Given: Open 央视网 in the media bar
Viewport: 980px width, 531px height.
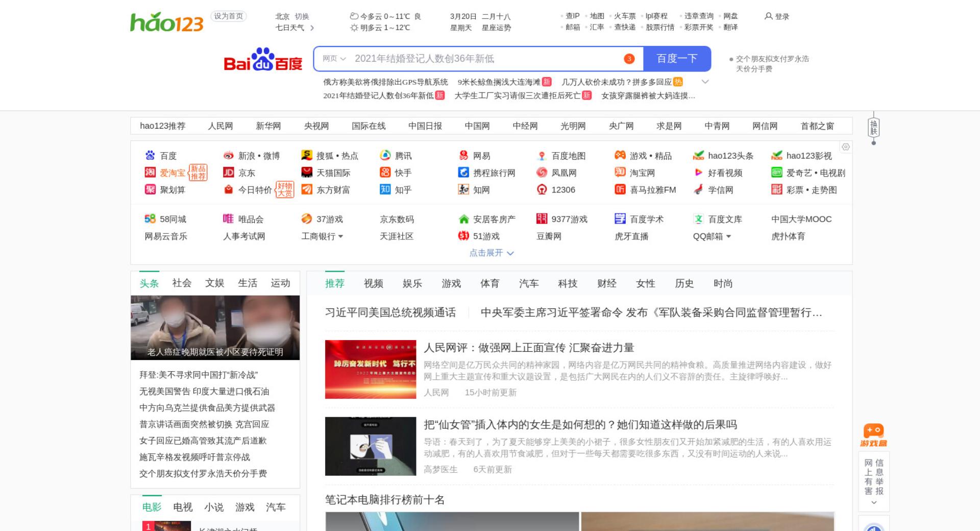Looking at the screenshot, I should tap(316, 126).
